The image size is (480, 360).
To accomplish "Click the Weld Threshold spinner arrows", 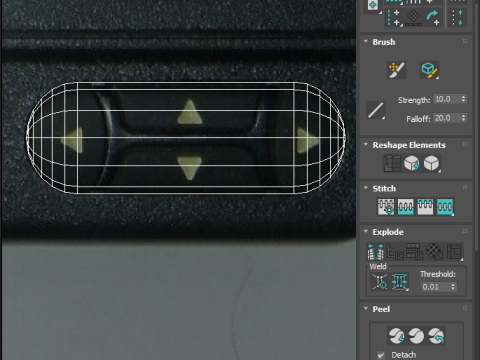I will [x=453, y=287].
